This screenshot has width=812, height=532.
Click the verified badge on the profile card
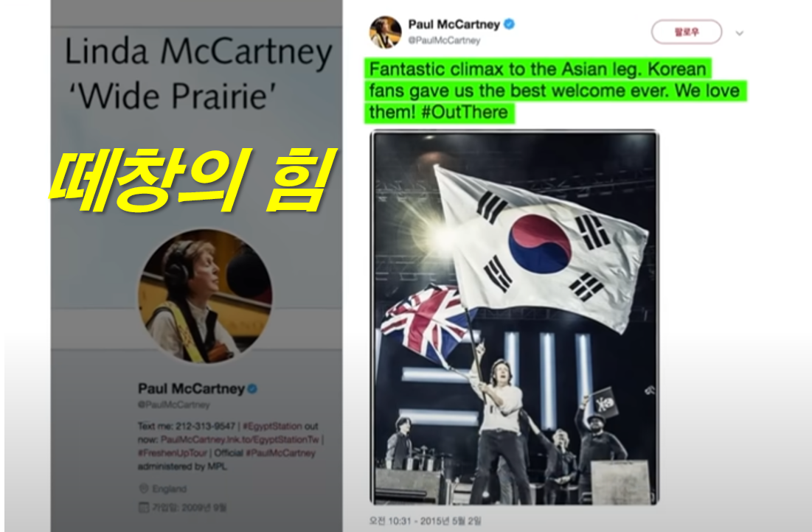253,388
